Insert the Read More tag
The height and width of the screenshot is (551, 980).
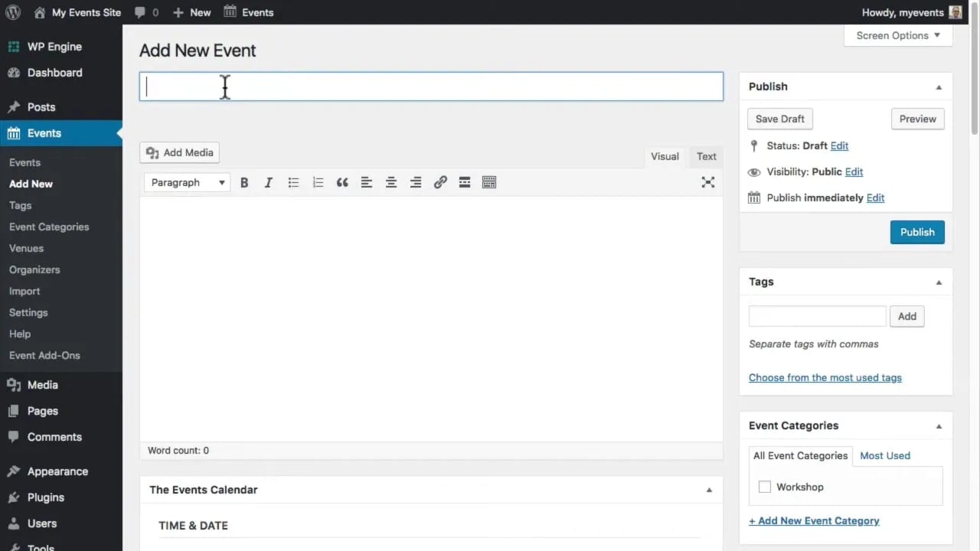pos(465,182)
